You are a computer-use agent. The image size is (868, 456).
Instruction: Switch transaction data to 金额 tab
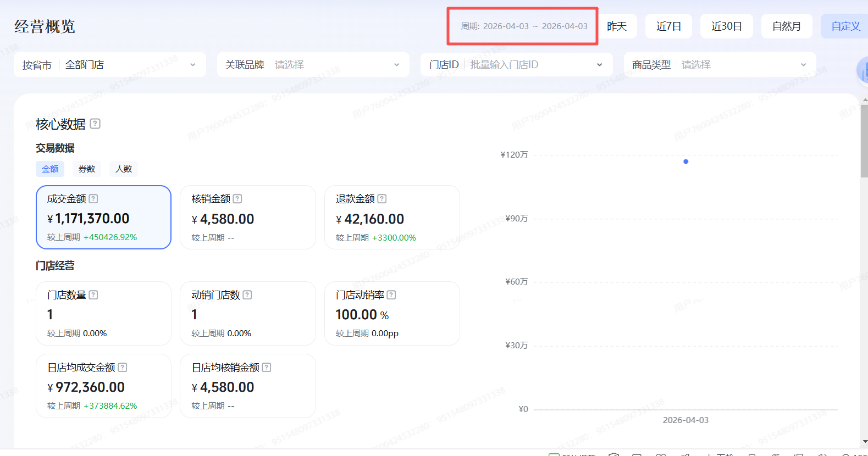tap(50, 169)
